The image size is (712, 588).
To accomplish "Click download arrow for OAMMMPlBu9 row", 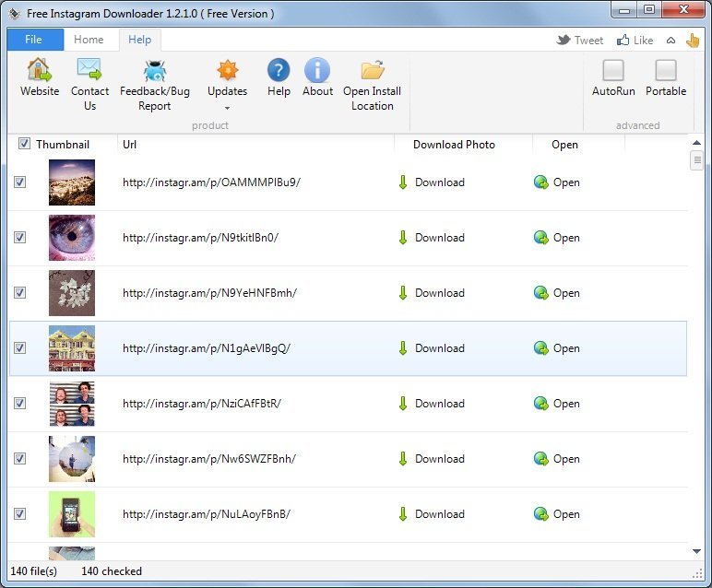I will [403, 182].
